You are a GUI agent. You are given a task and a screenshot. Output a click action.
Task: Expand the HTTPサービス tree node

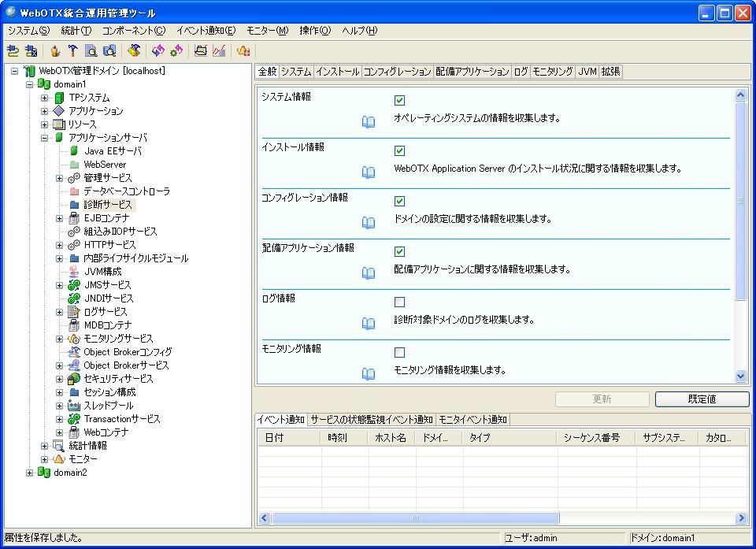59,245
